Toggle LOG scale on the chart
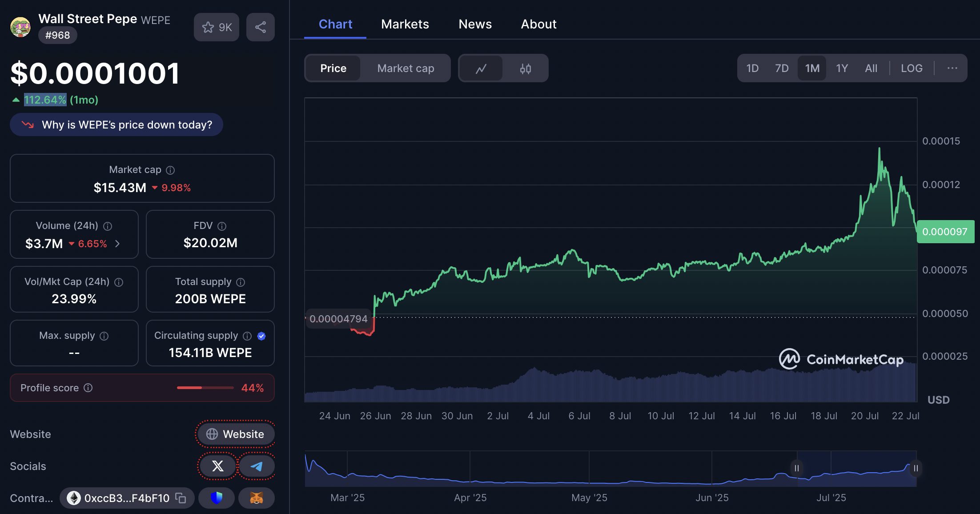980x514 pixels. [912, 68]
